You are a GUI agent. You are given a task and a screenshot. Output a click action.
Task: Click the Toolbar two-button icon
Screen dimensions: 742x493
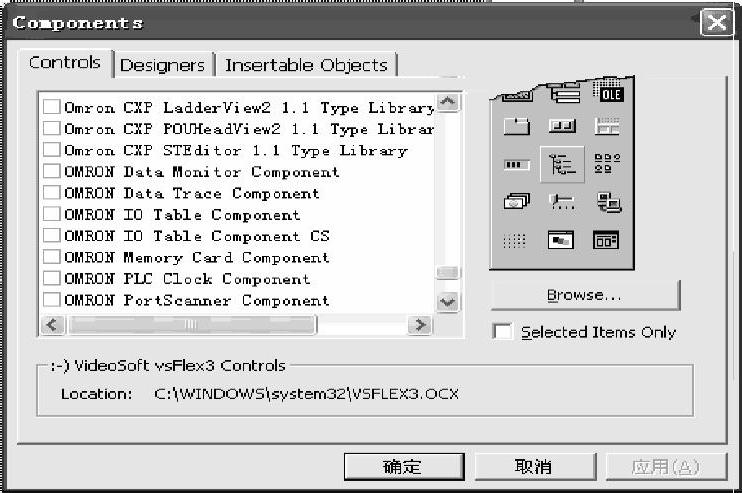tap(562, 126)
